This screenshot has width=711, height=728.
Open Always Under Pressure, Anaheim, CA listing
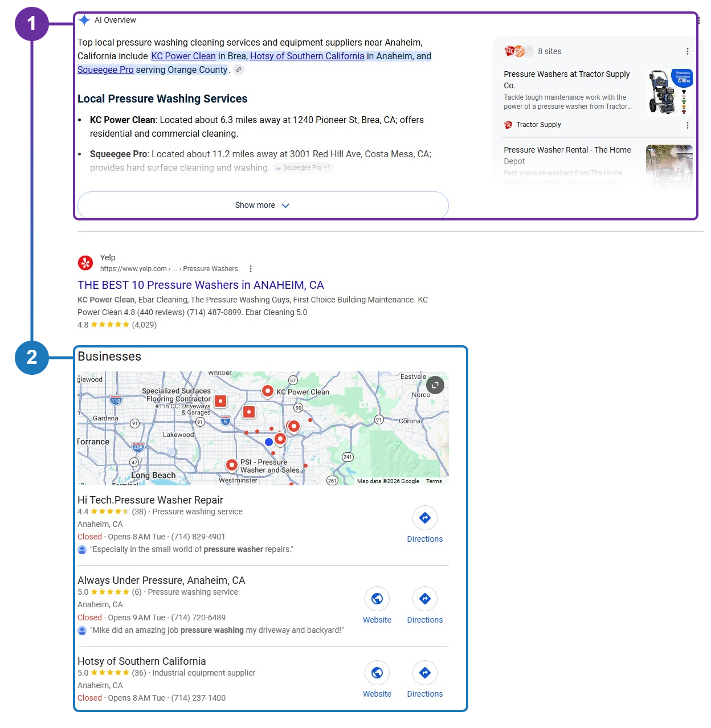click(x=161, y=580)
